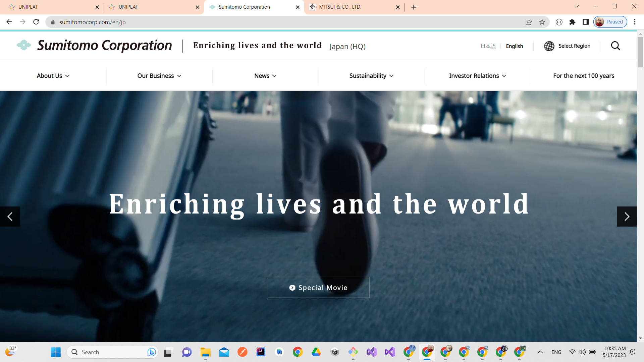Click the Select Region globe icon

549,46
